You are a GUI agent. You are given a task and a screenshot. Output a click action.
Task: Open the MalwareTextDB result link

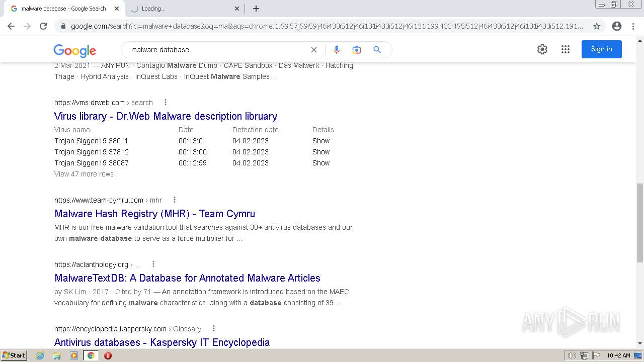[x=187, y=278]
